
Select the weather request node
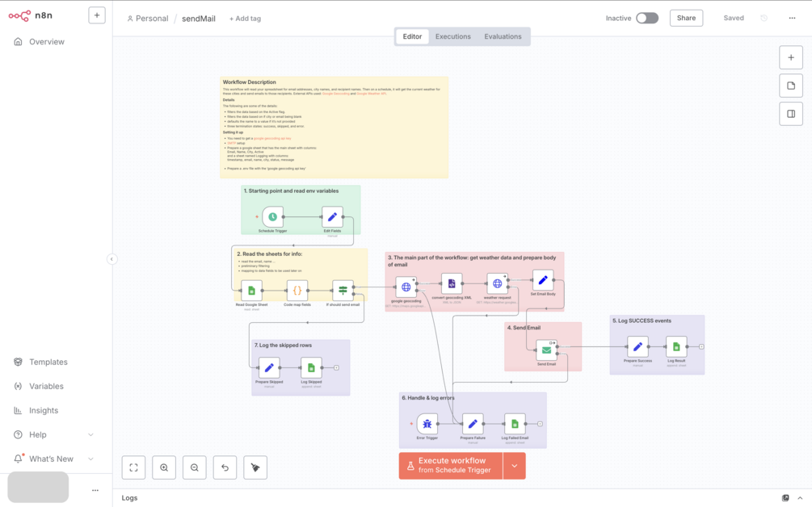pos(497,283)
